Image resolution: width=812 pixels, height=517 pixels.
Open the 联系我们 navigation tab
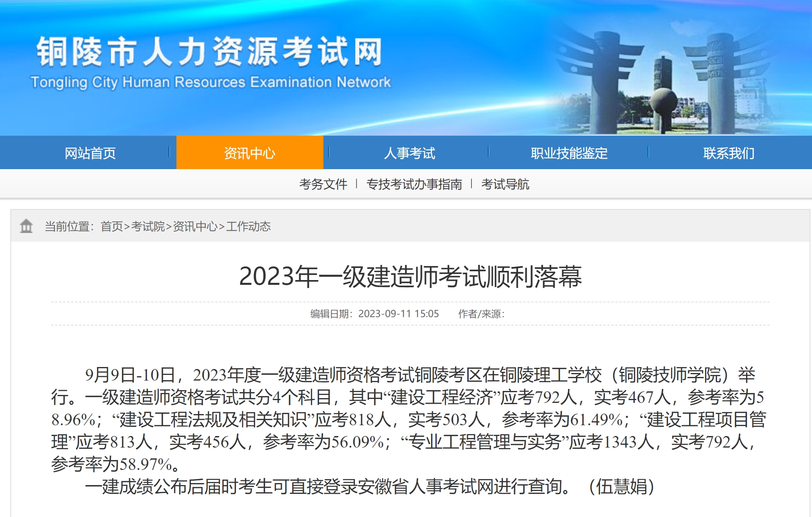tap(729, 153)
